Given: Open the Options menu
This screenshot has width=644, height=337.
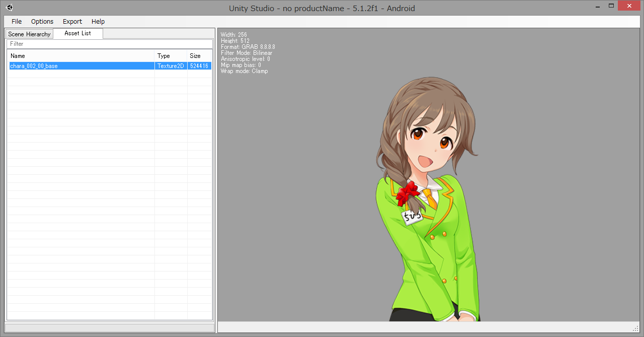Looking at the screenshot, I should 42,21.
